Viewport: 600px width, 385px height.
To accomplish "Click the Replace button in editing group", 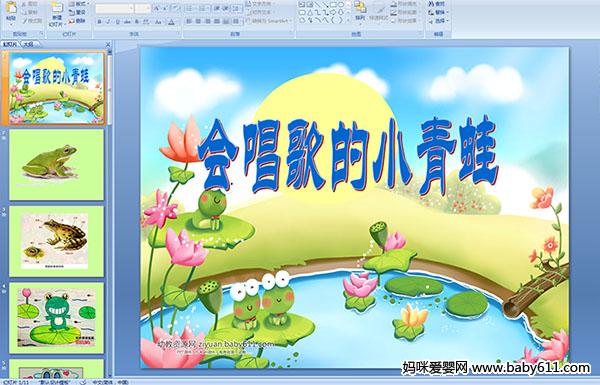I will point(437,12).
